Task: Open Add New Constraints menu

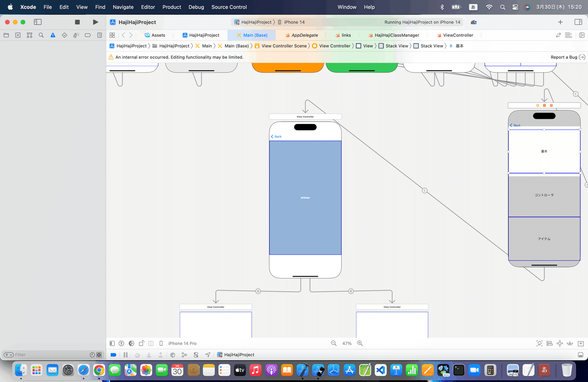Action: point(560,343)
